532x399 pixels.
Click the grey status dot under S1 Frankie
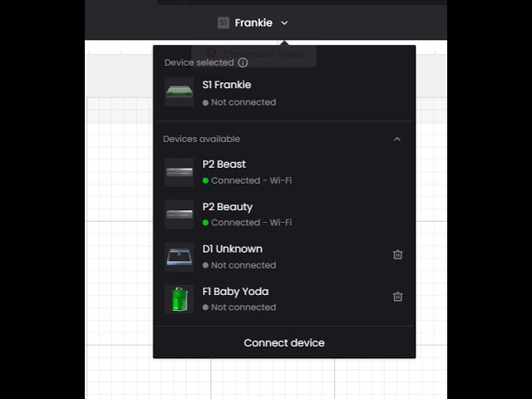[x=205, y=102]
